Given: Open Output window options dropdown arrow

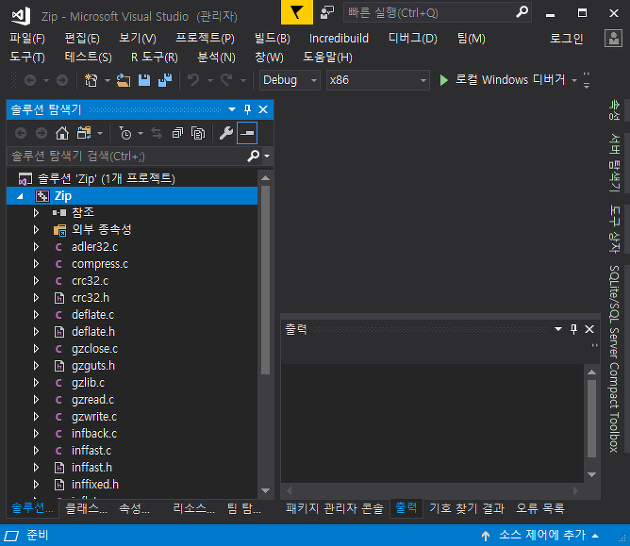Looking at the screenshot, I should point(558,329).
